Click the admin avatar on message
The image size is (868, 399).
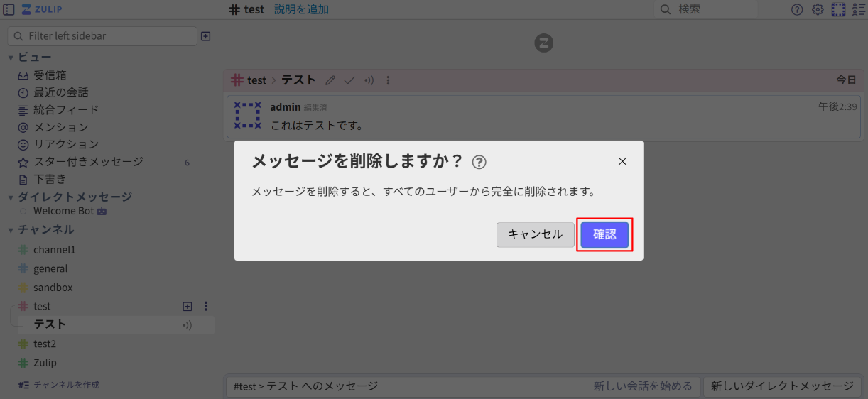pyautogui.click(x=248, y=115)
